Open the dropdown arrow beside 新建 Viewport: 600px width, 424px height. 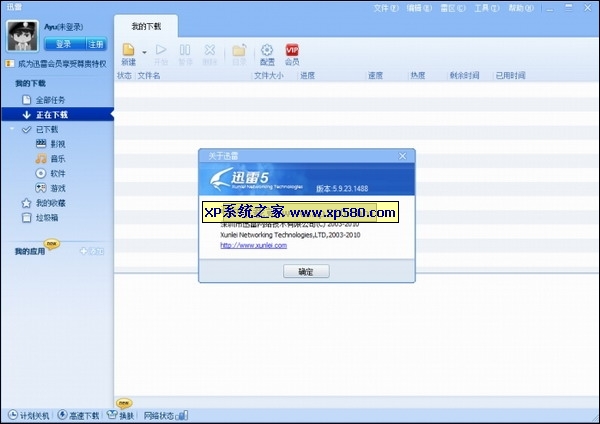pyautogui.click(x=145, y=51)
